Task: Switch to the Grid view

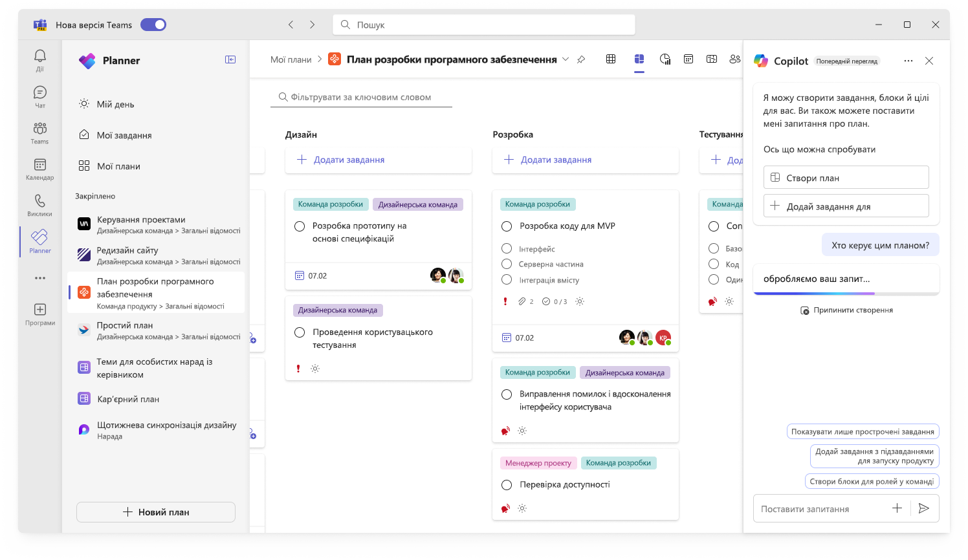Action: pyautogui.click(x=611, y=59)
